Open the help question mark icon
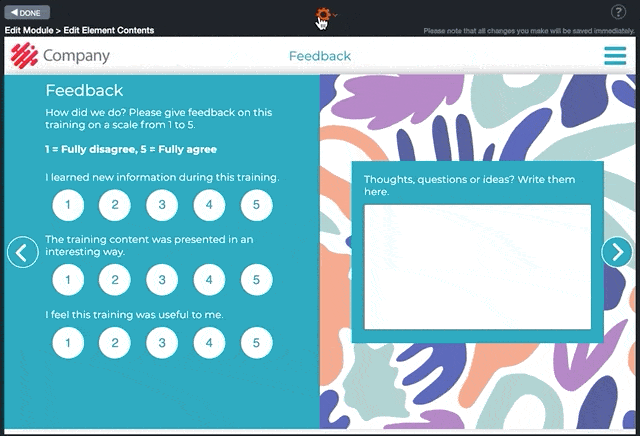The width and height of the screenshot is (640, 436). pyautogui.click(x=618, y=12)
